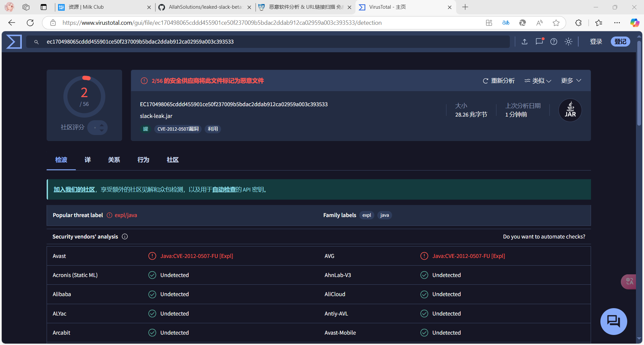Click the info icon beside Security vendors' analysis
Screen dimensions: 644x345
click(x=125, y=236)
